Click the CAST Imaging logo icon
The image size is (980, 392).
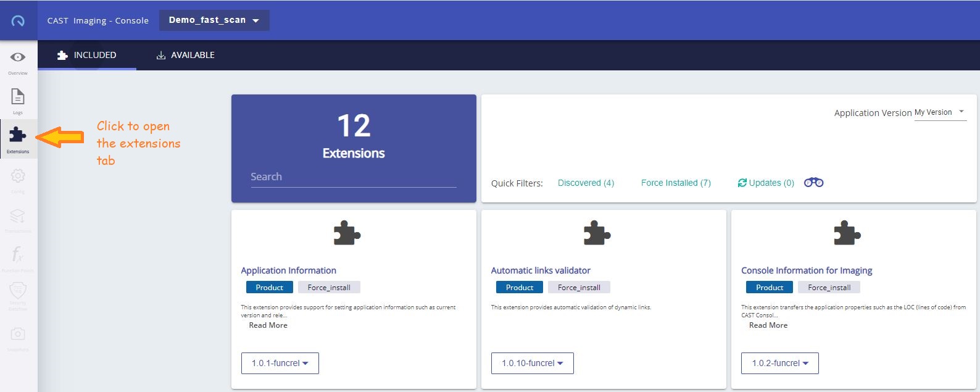pos(18,20)
